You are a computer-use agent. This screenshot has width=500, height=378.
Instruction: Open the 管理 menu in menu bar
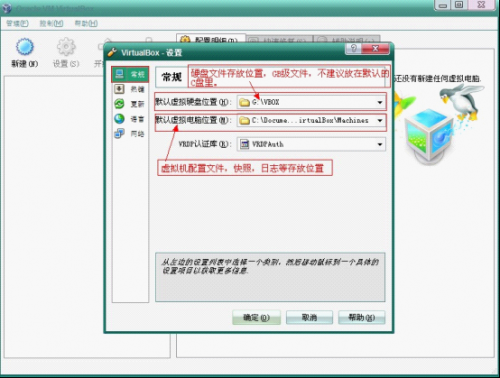pyautogui.click(x=17, y=23)
